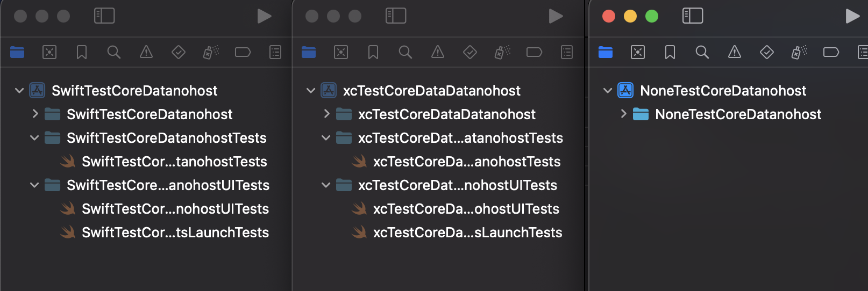Viewport: 868px width, 291px height.
Task: Run the SwiftTestCoreDatanohost project
Action: pyautogui.click(x=264, y=16)
